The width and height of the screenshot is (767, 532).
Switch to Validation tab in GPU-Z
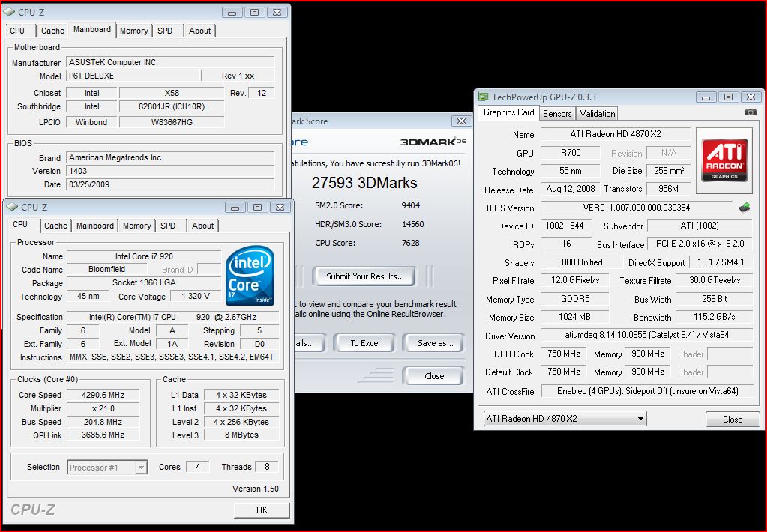click(x=598, y=113)
